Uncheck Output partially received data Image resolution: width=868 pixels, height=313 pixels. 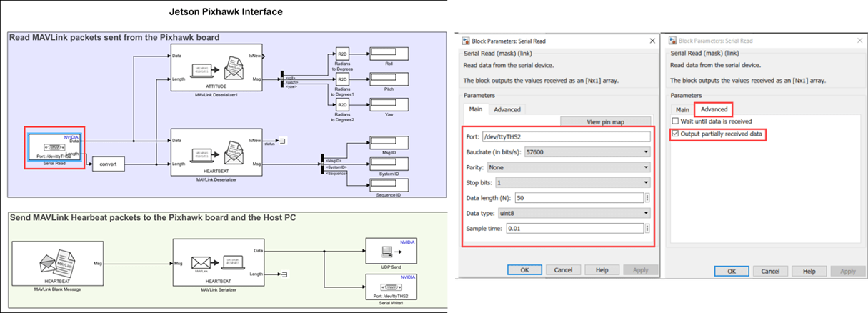point(676,134)
